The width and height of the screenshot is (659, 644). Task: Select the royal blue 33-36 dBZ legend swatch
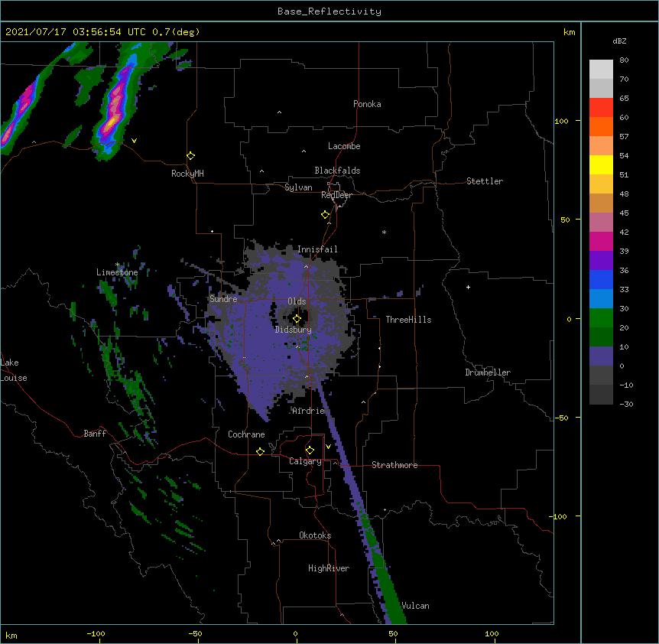[x=601, y=279]
